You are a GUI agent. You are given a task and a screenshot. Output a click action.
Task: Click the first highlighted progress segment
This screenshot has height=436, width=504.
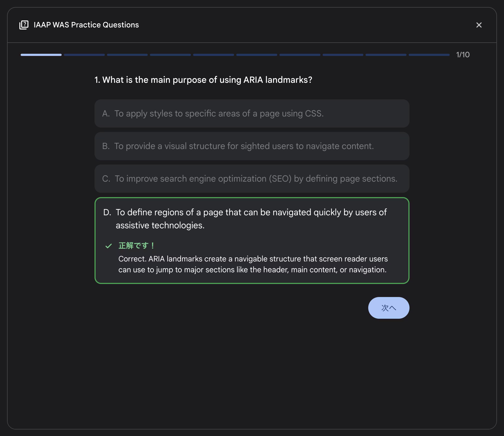tap(41, 55)
